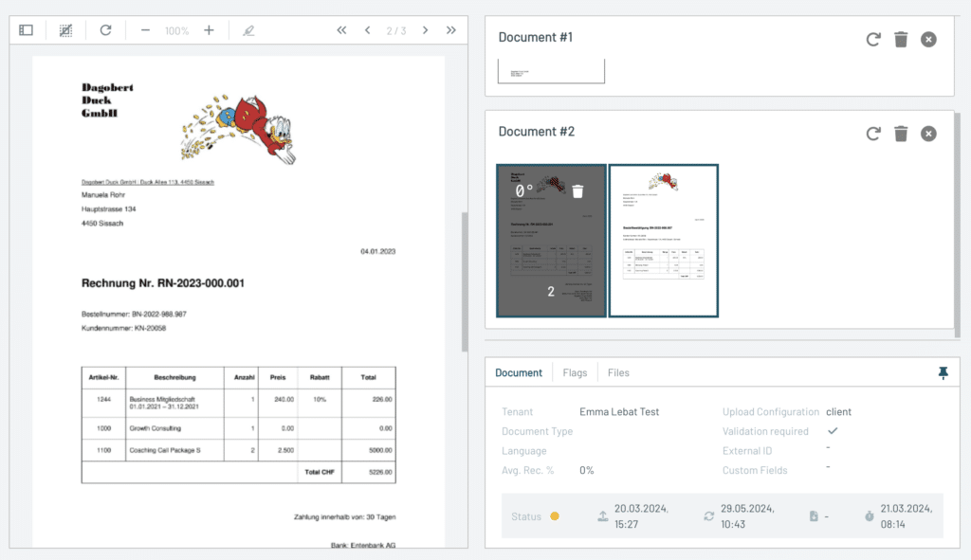Select the signature annotation tool in the toolbar
This screenshot has height=560, width=971.
coord(247,29)
